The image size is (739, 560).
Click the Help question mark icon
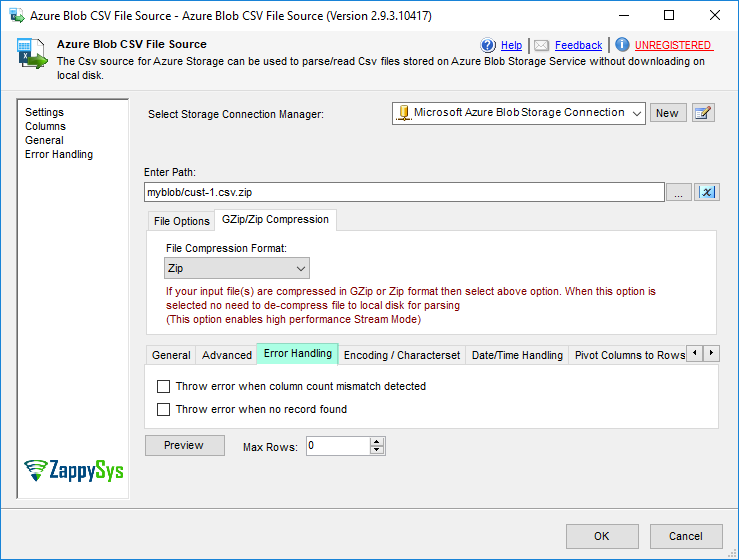coord(488,45)
